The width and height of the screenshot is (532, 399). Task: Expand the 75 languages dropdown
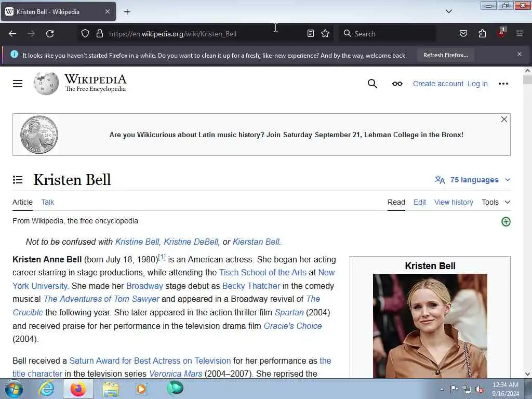[x=473, y=180]
